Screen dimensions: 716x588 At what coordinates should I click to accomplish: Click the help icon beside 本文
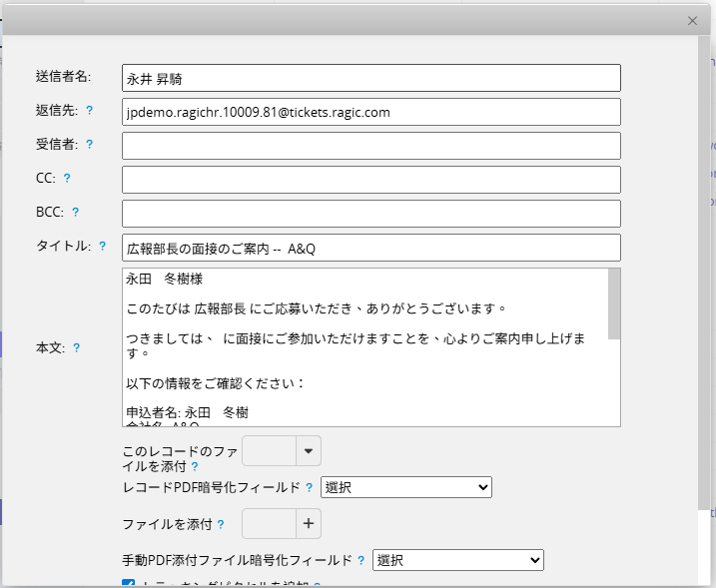click(x=77, y=348)
